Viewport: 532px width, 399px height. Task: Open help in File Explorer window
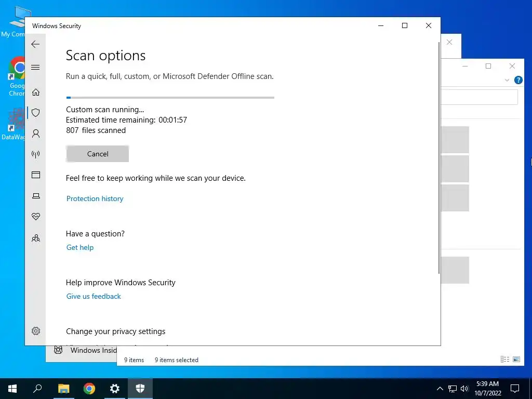[518, 80]
